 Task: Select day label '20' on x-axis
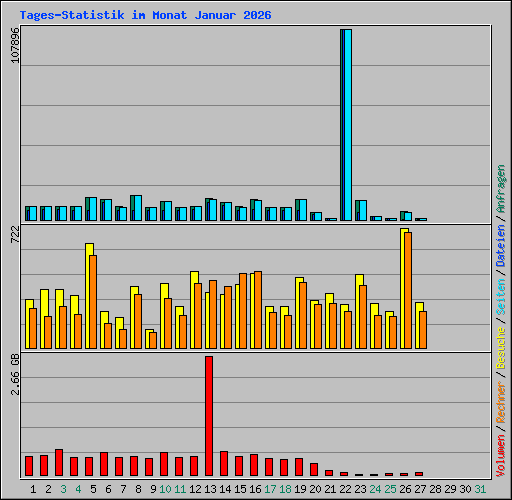[315, 489]
